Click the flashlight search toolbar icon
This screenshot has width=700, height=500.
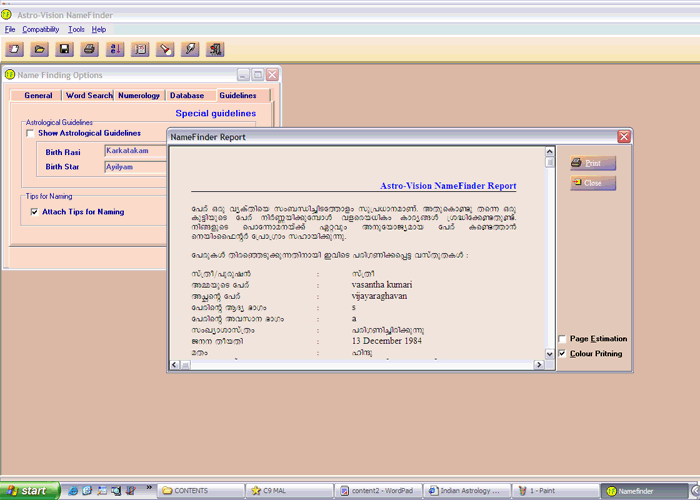click(165, 49)
